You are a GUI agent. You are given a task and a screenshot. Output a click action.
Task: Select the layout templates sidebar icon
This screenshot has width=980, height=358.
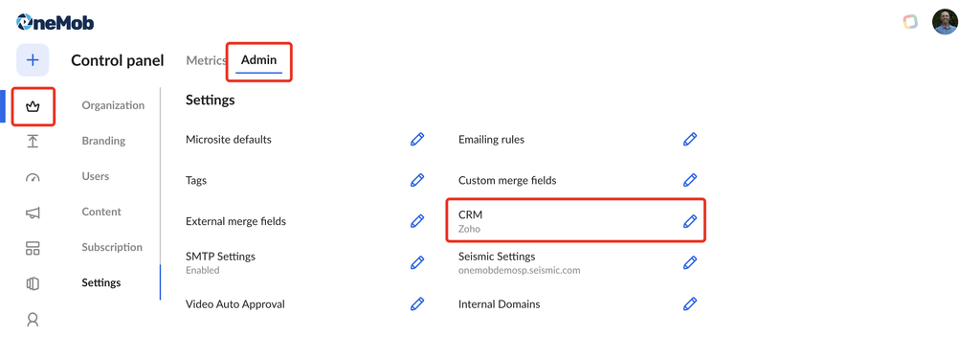click(x=33, y=248)
